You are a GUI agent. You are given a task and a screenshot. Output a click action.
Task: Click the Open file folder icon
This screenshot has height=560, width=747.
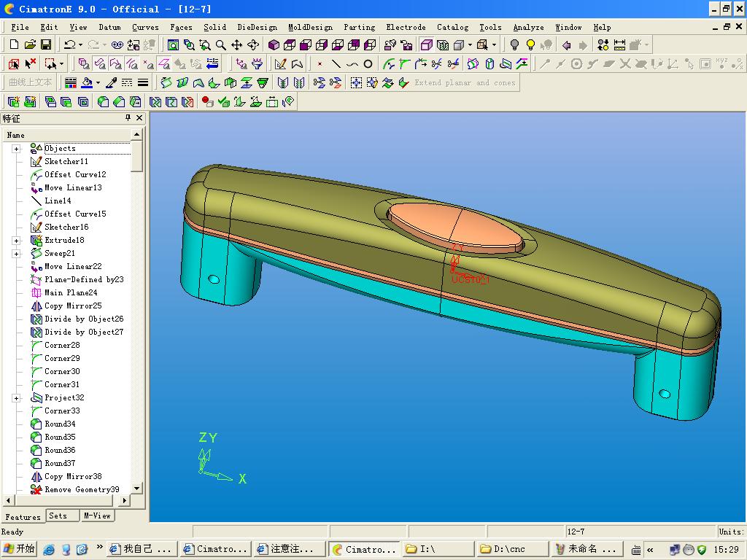(30, 44)
